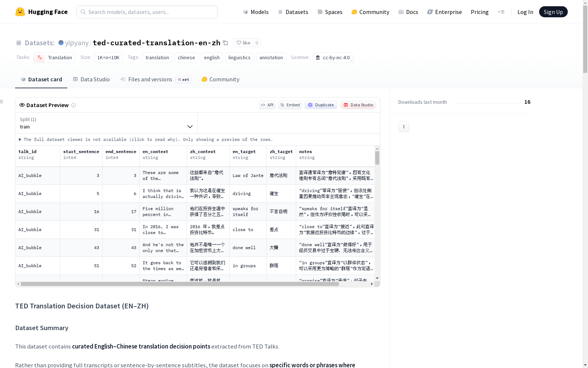Screen dimensions: 588x368
Task: Click the yipyany user avatar
Action: click(61, 43)
